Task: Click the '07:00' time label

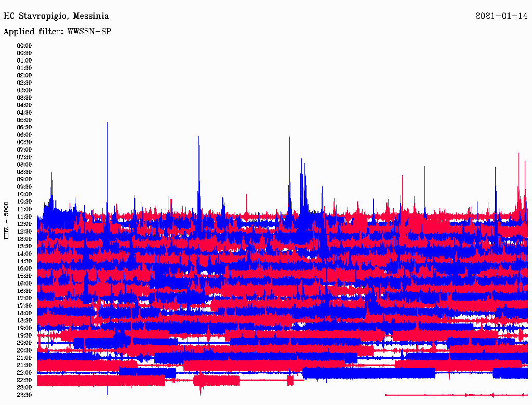Action: point(24,150)
